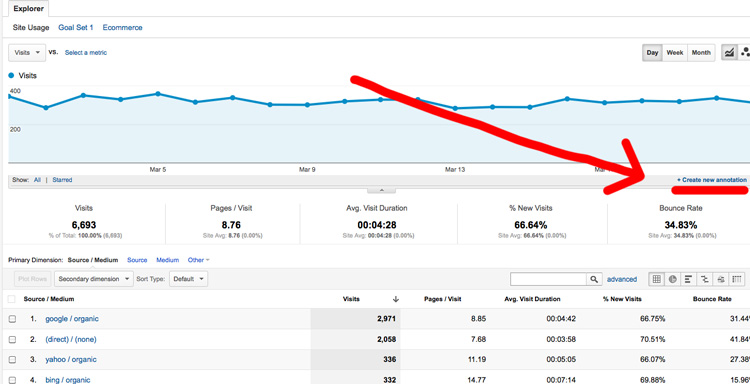
Task: Open the Explorer tab
Action: pyautogui.click(x=29, y=9)
